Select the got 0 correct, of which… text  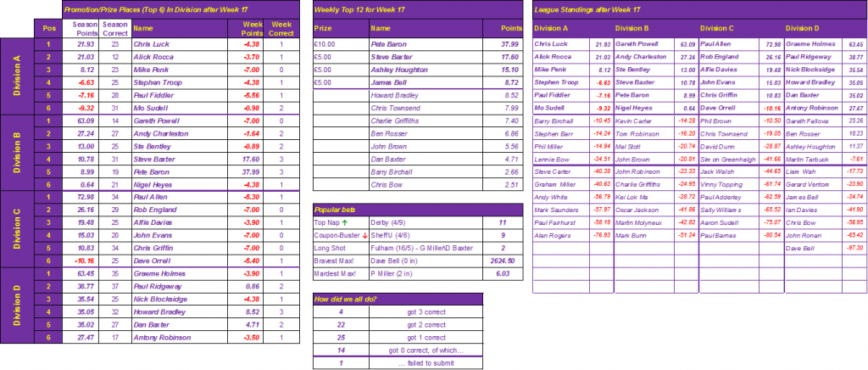tap(426, 350)
